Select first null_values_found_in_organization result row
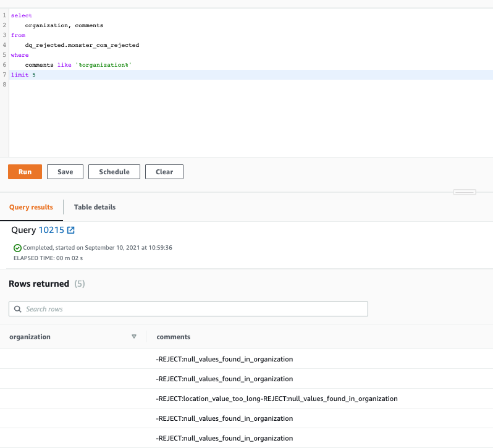The height and width of the screenshot is (448, 493). coord(247,359)
